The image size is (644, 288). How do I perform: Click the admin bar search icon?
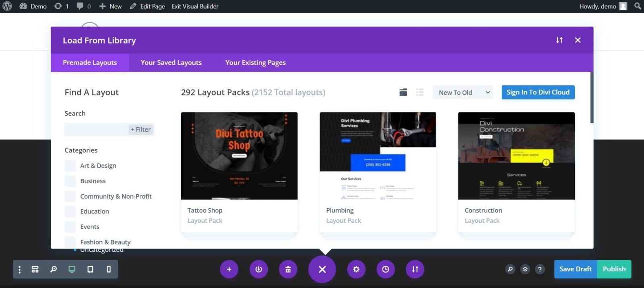tap(638, 6)
